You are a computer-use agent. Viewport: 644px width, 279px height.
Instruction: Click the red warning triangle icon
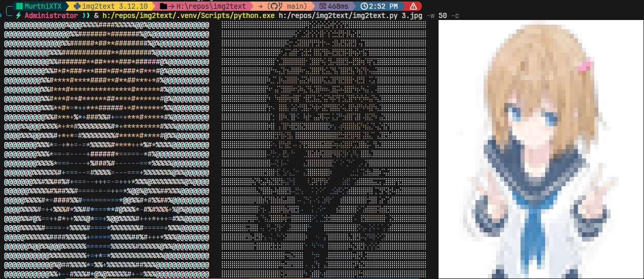click(413, 6)
